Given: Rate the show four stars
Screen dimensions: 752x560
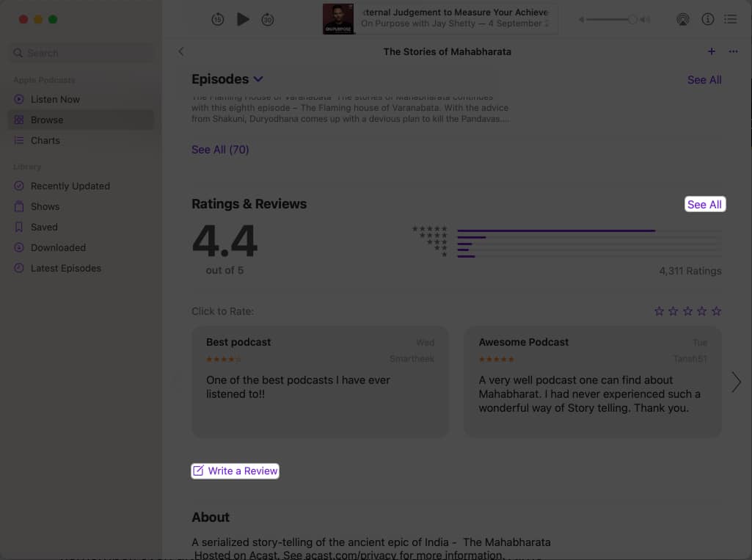Looking at the screenshot, I should point(701,311).
